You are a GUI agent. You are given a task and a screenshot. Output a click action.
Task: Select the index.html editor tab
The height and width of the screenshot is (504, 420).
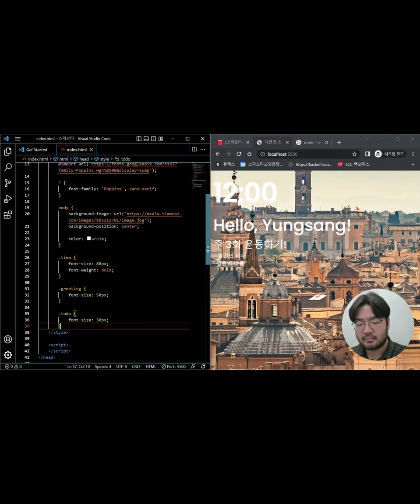pyautogui.click(x=76, y=150)
